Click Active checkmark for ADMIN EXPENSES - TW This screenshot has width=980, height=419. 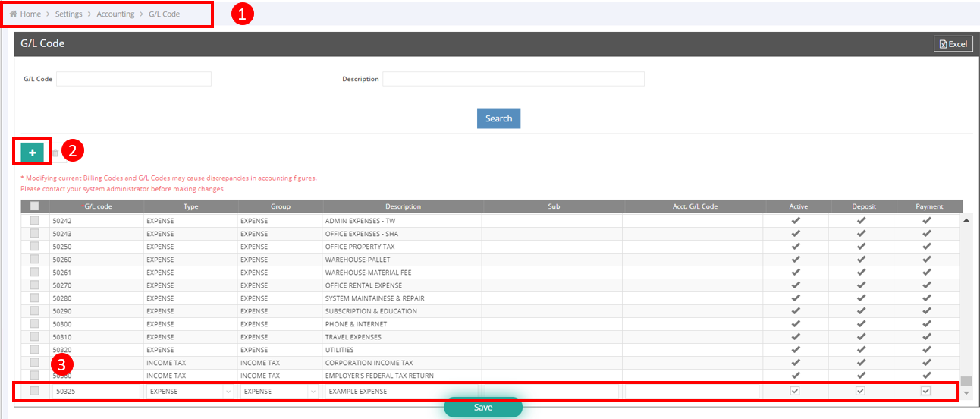click(796, 221)
